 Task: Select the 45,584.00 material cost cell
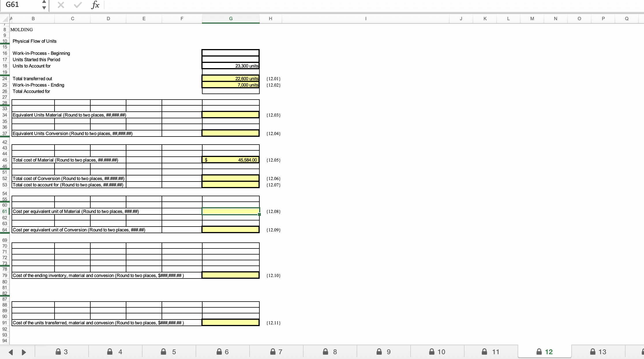coord(231,160)
